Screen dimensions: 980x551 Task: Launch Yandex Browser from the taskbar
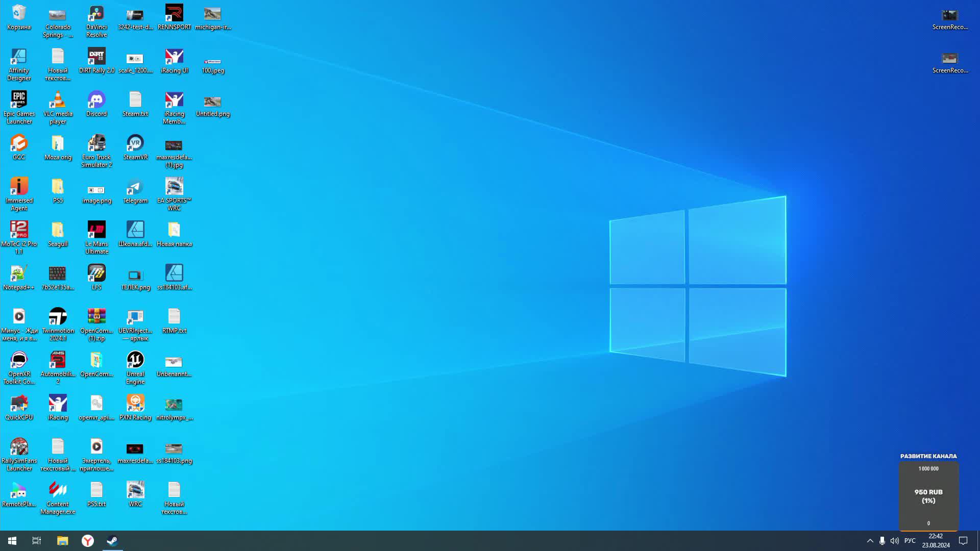[88, 541]
